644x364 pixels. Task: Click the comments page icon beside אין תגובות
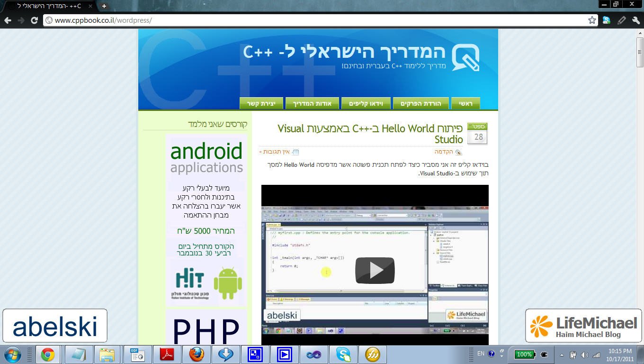click(295, 152)
